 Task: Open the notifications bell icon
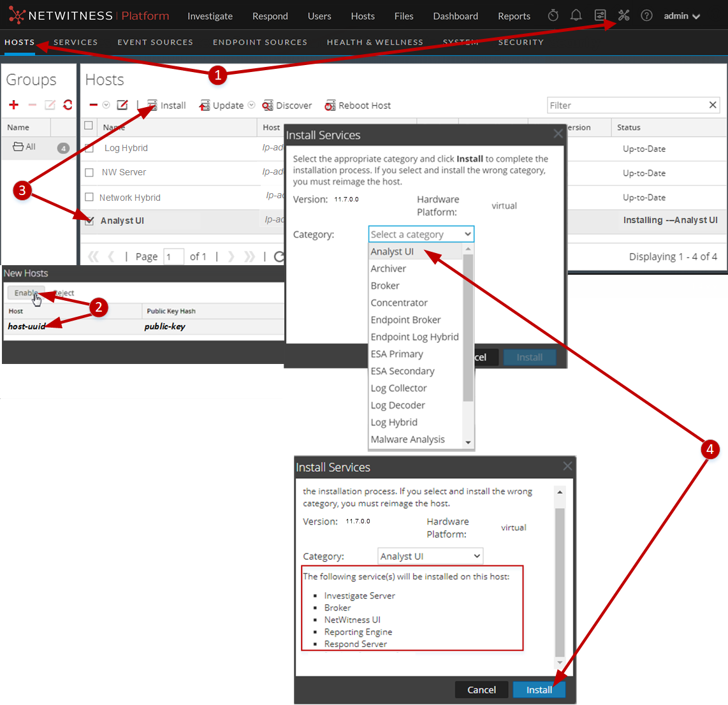click(x=576, y=15)
